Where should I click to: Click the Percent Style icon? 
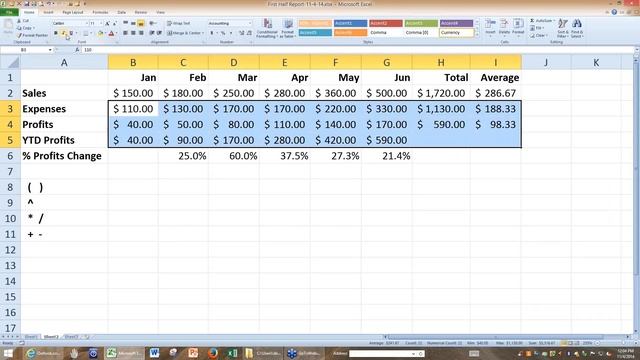(x=223, y=33)
